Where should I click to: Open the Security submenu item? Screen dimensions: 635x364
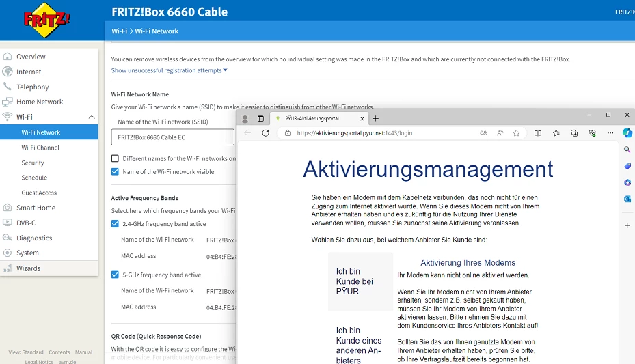(x=33, y=163)
